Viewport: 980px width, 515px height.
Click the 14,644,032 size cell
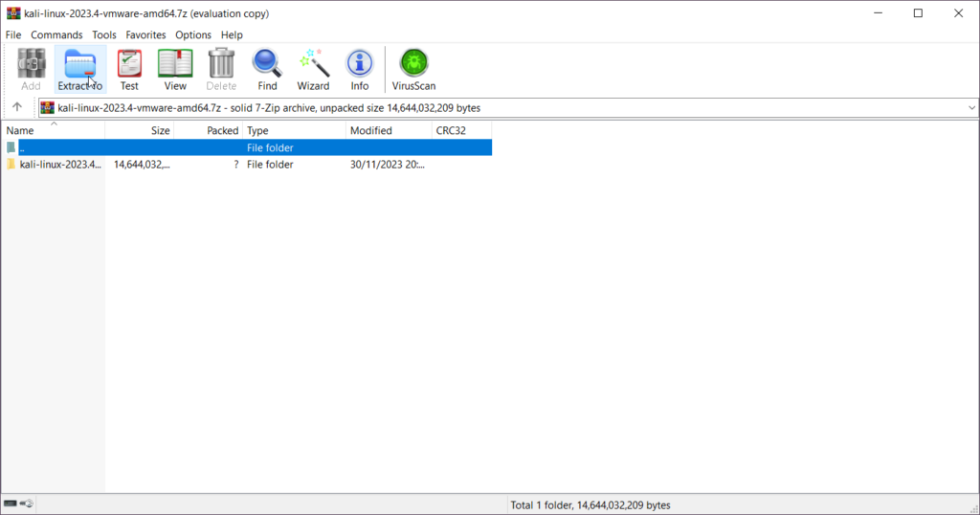pos(142,165)
